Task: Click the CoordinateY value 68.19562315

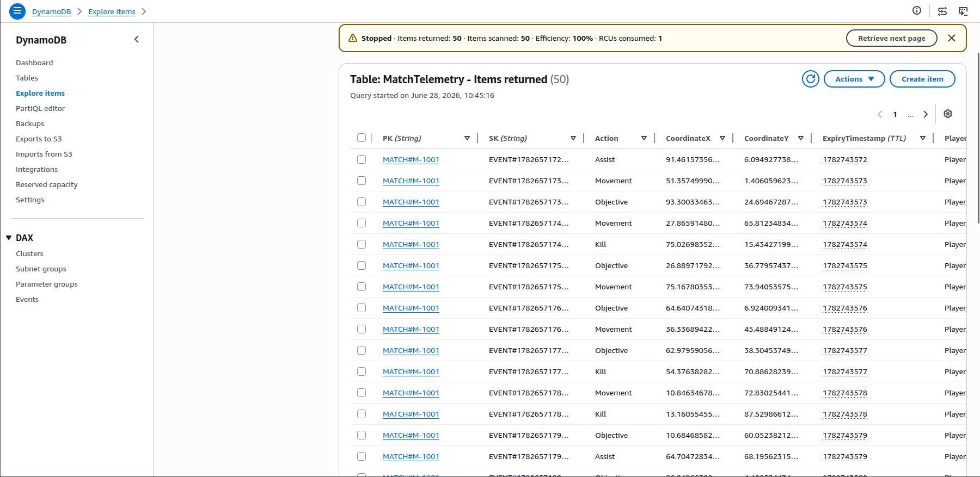Action: click(x=771, y=456)
